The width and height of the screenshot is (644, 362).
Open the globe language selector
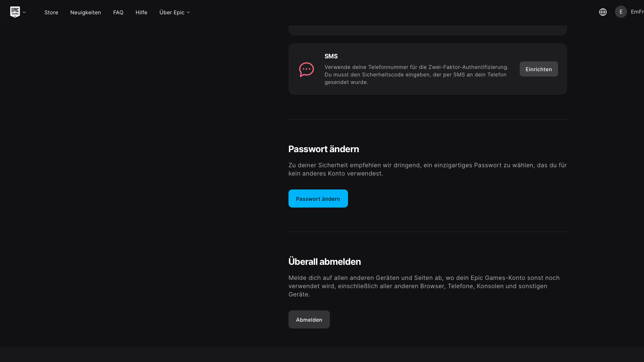point(603,12)
